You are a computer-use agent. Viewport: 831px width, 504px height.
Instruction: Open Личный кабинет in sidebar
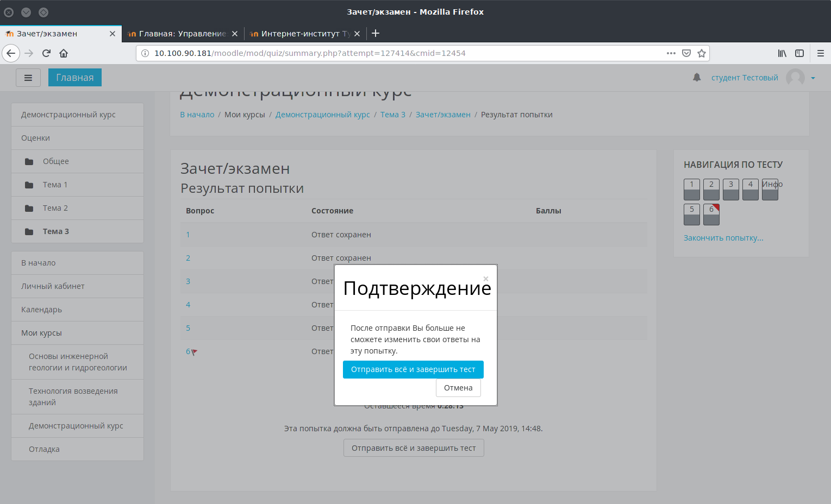(77, 286)
